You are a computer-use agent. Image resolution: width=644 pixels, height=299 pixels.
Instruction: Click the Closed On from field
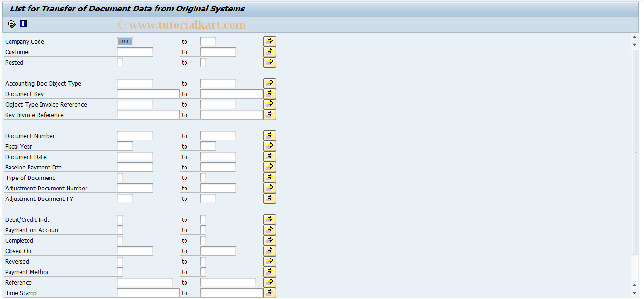click(x=135, y=251)
